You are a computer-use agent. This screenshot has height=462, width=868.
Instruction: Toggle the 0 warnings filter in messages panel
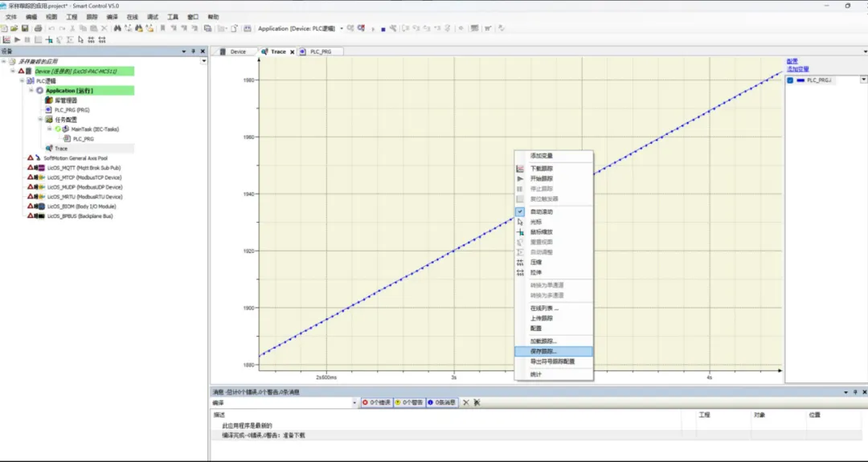coord(408,403)
